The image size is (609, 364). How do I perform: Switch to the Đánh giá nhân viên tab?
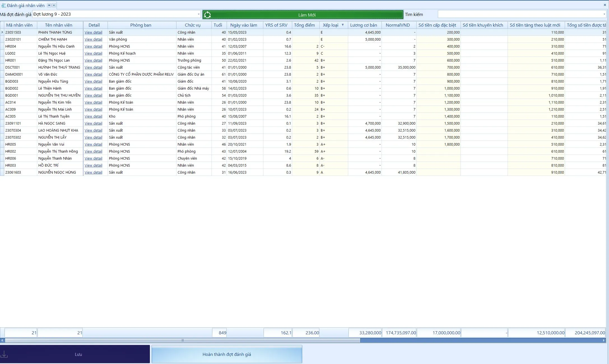coord(25,5)
